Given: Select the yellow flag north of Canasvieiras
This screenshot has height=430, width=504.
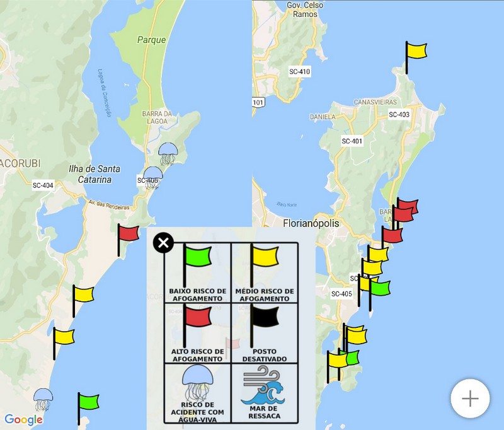Looking at the screenshot, I should pyautogui.click(x=416, y=50).
